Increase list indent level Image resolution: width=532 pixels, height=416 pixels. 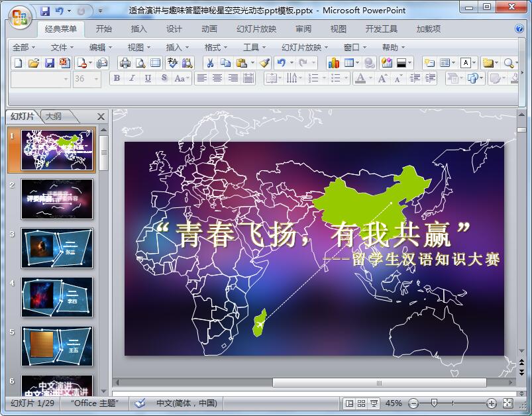pos(430,78)
